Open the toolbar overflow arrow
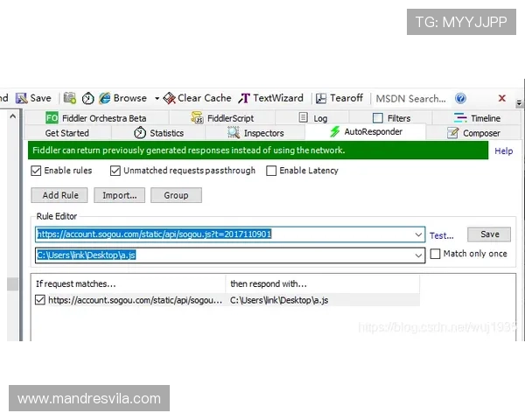This screenshot has height=420, width=525. 519,103
